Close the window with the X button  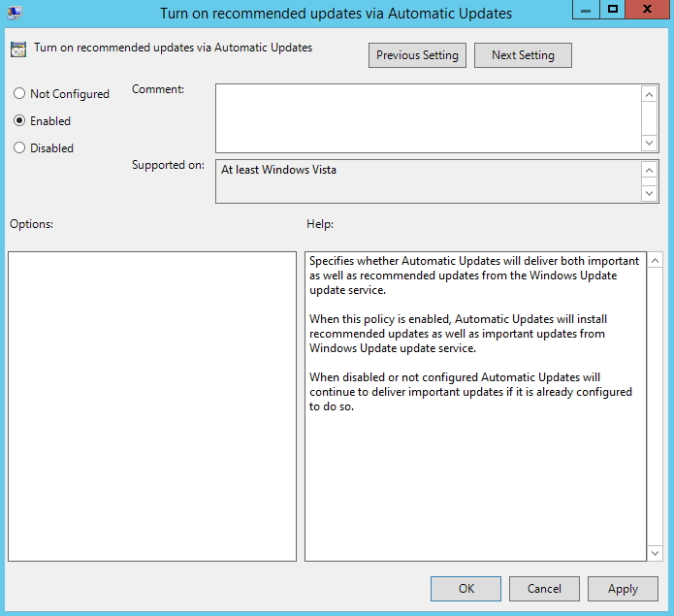pos(647,10)
